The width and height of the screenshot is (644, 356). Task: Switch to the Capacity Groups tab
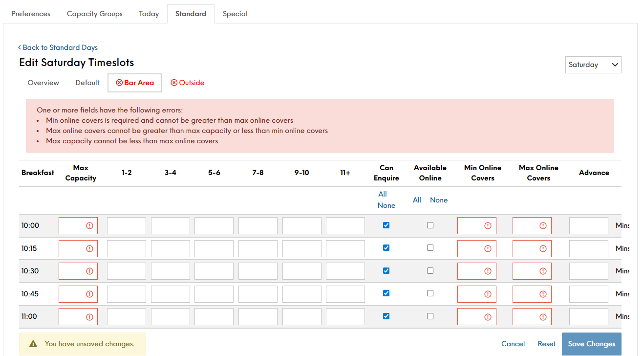coord(94,14)
